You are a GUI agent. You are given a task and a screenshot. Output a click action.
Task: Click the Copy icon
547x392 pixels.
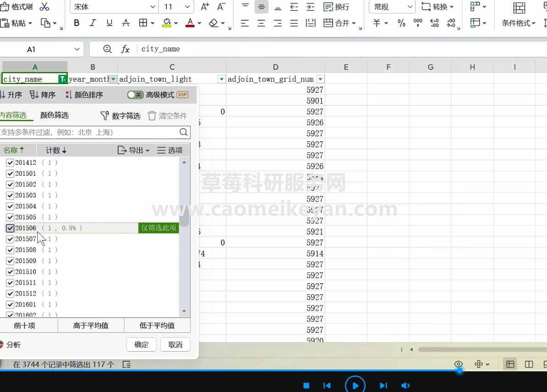coord(45,23)
